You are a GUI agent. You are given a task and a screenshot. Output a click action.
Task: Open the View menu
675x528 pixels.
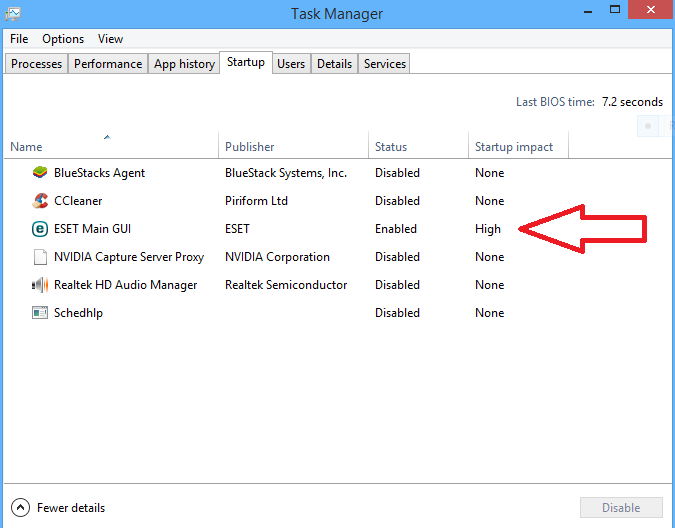pyautogui.click(x=110, y=39)
